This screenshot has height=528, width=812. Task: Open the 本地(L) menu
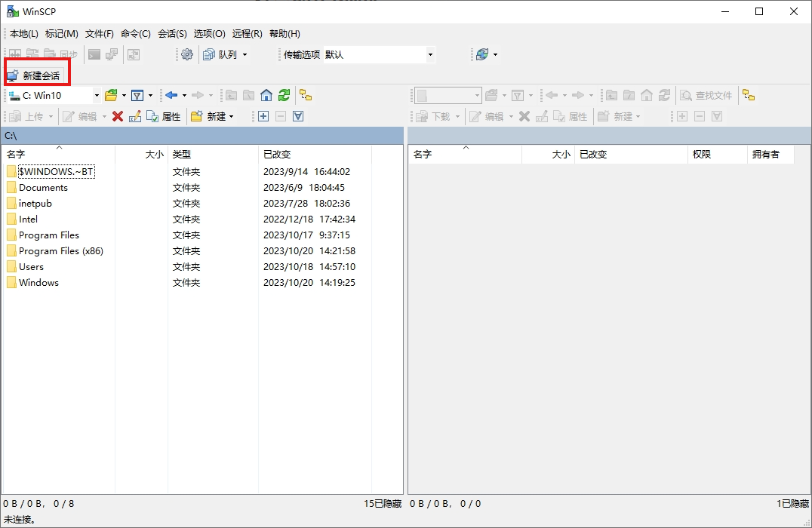[24, 34]
